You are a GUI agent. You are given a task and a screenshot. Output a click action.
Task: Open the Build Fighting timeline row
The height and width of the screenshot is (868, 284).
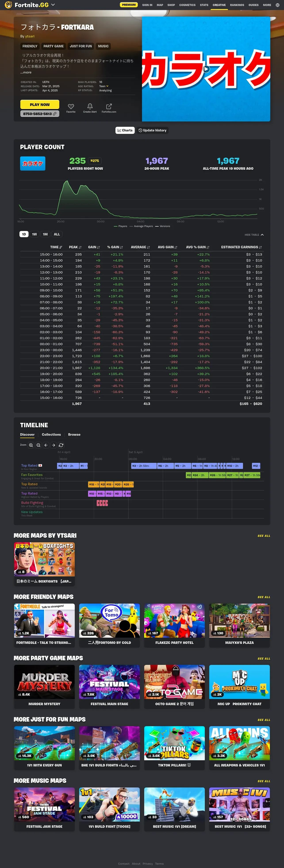[32, 503]
